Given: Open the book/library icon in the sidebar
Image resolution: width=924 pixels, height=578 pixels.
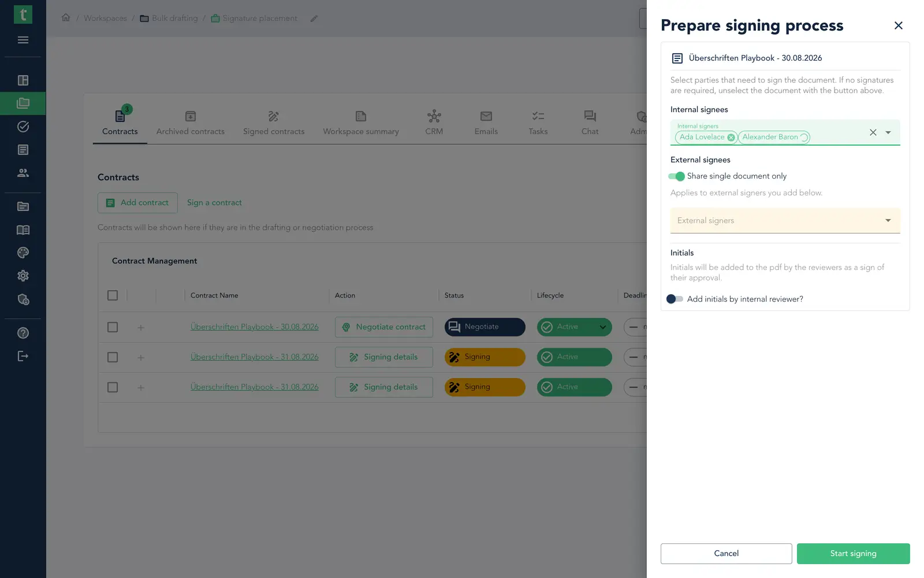Looking at the screenshot, I should (x=23, y=230).
